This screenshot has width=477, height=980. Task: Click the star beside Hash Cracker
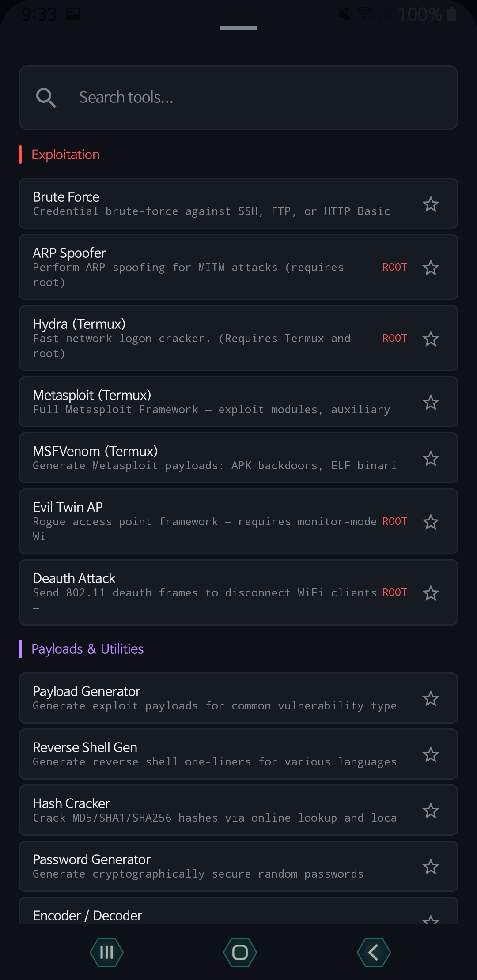coord(431,810)
